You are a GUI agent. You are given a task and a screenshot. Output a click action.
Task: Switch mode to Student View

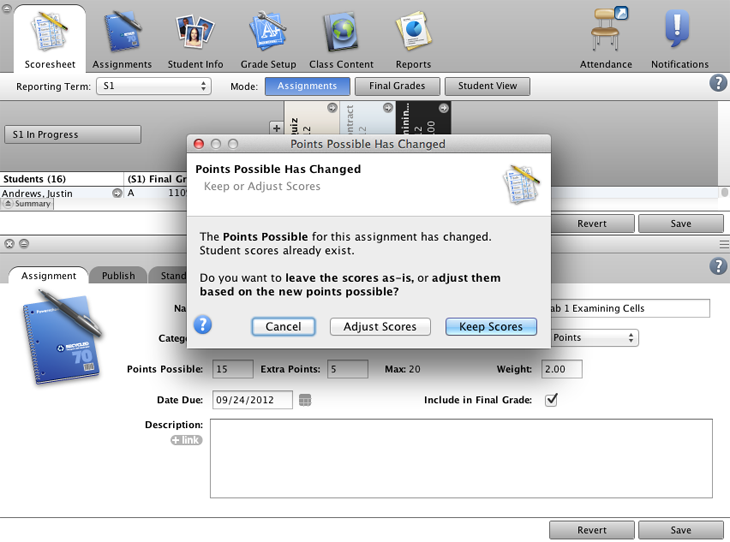(487, 86)
